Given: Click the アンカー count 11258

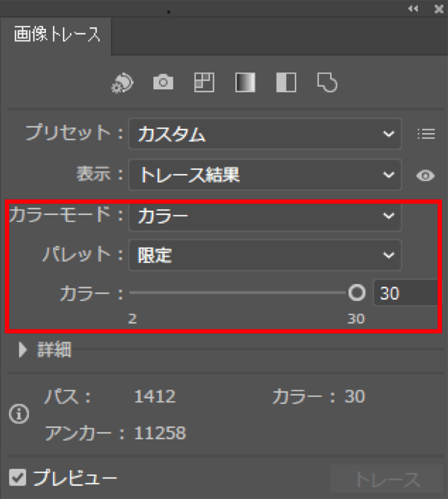Looking at the screenshot, I should [160, 433].
